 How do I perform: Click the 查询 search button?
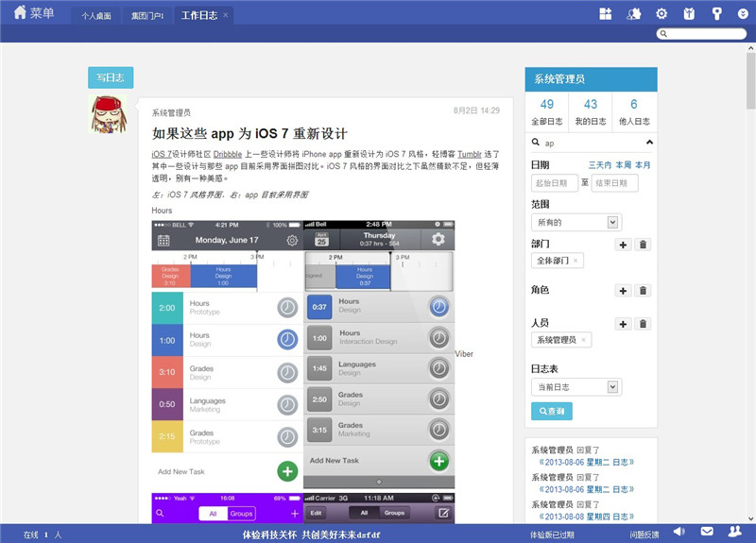552,411
